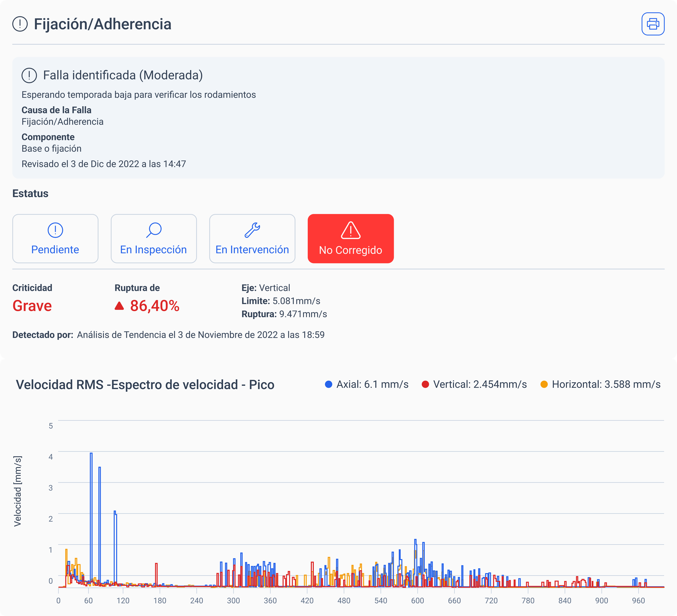This screenshot has height=616, width=677.
Task: Click the alert icon beside Fijación/Adherencia title
Action: 20,24
